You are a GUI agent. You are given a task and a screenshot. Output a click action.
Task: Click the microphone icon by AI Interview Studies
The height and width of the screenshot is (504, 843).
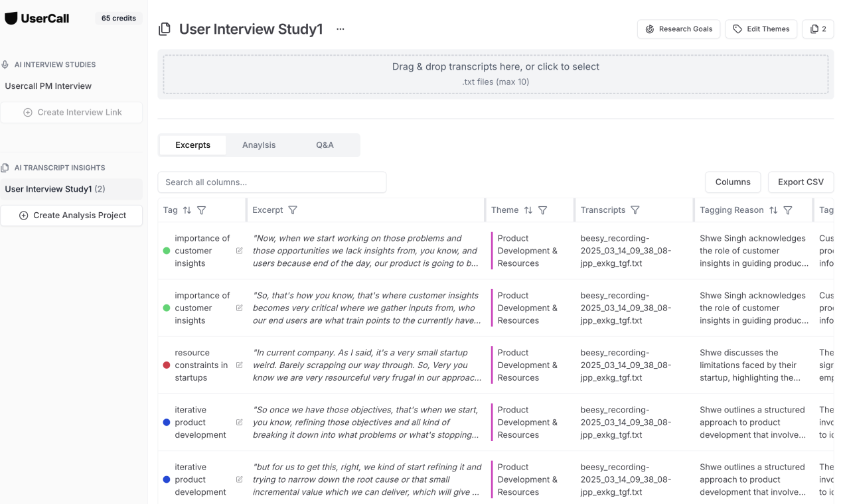pos(5,65)
